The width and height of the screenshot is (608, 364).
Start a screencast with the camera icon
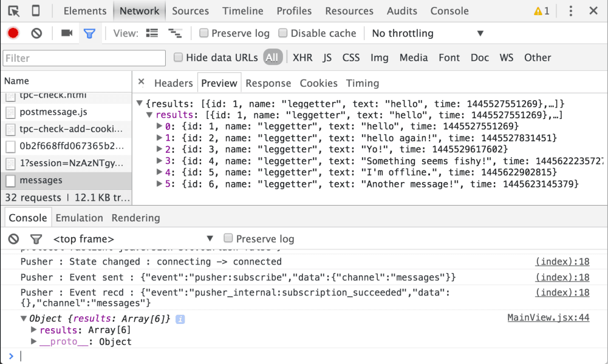pyautogui.click(x=66, y=33)
